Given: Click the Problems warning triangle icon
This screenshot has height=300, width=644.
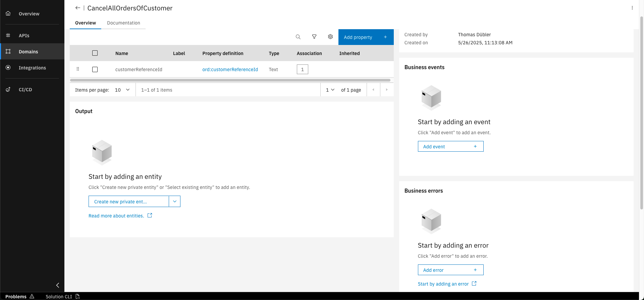Looking at the screenshot, I should coord(32,296).
